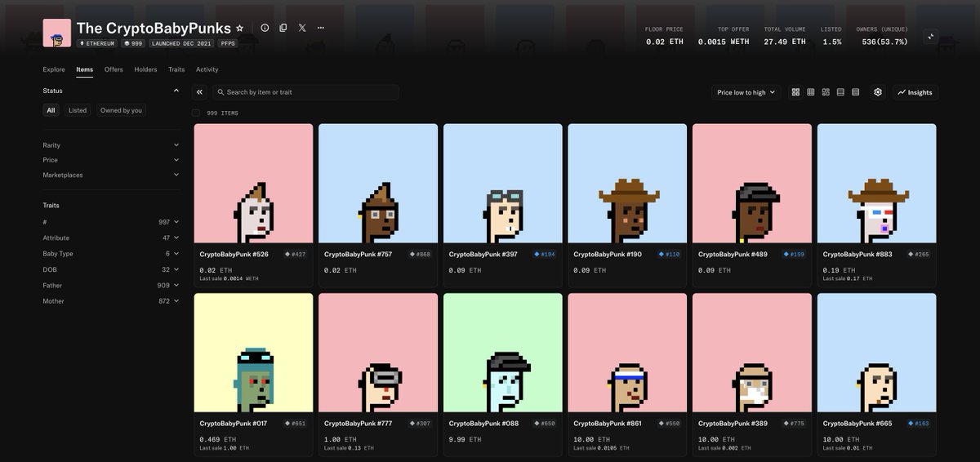The image size is (980, 462).
Task: Open the Traits tab
Action: coord(176,69)
